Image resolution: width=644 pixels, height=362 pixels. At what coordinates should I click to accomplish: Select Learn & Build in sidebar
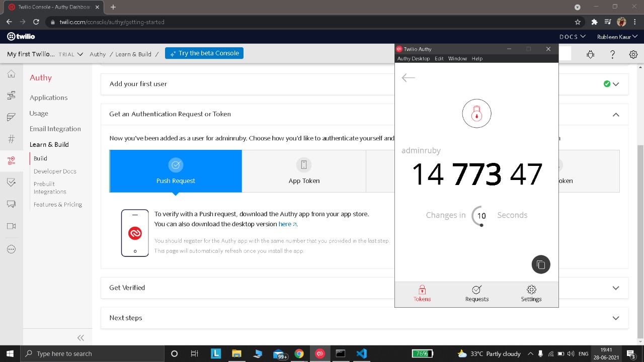coord(49,144)
